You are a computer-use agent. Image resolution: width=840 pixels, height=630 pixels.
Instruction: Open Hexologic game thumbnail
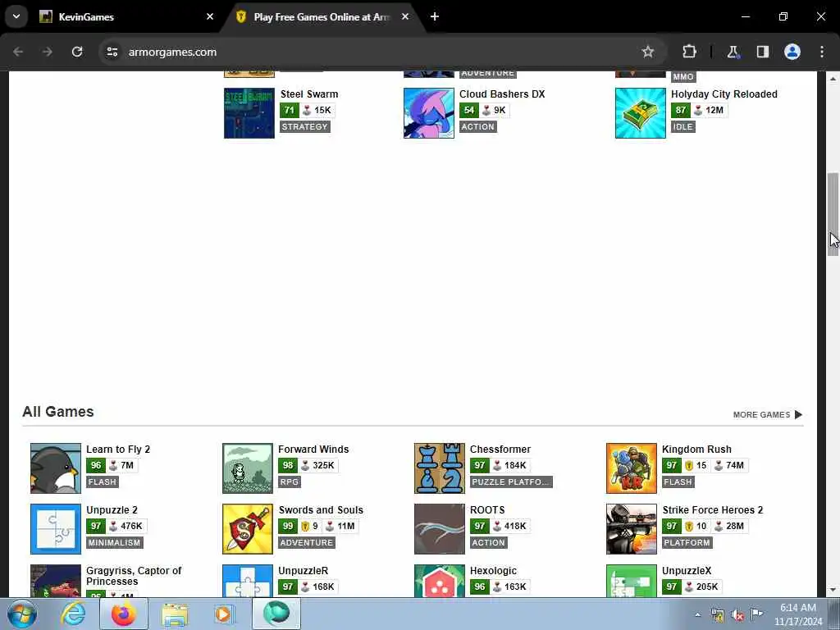[x=440, y=581]
